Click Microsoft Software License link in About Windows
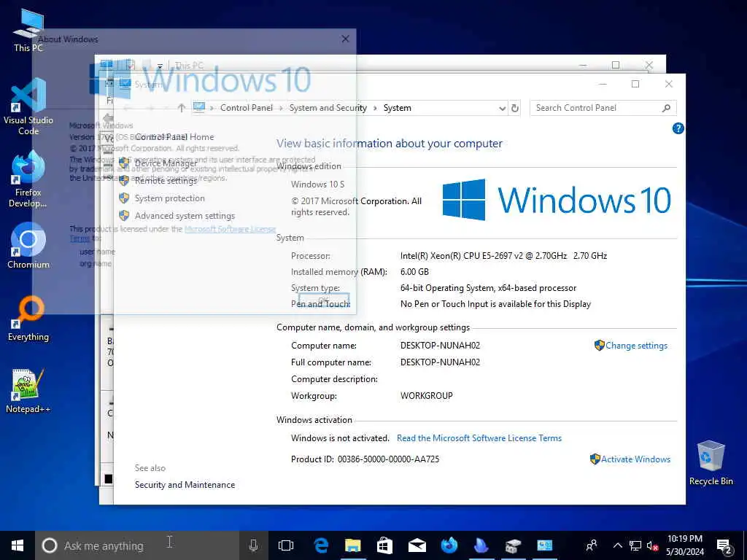Screen dimensions: 747x560 click(230, 229)
